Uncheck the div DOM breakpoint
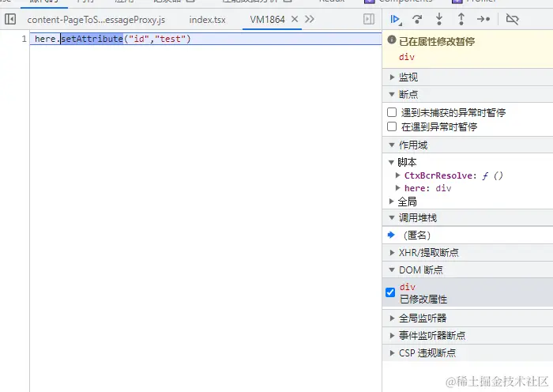The width and height of the screenshot is (553, 392). 390,292
